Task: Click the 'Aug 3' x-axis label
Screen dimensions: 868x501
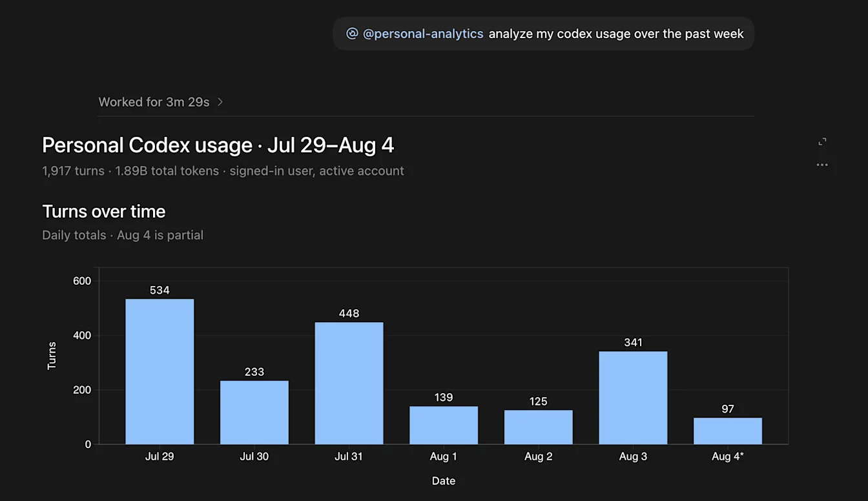Action: coord(633,456)
